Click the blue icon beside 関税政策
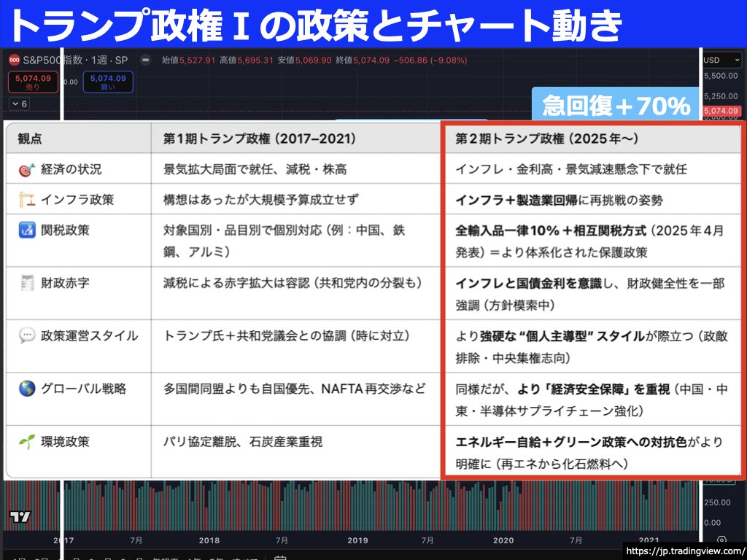 (x=27, y=230)
